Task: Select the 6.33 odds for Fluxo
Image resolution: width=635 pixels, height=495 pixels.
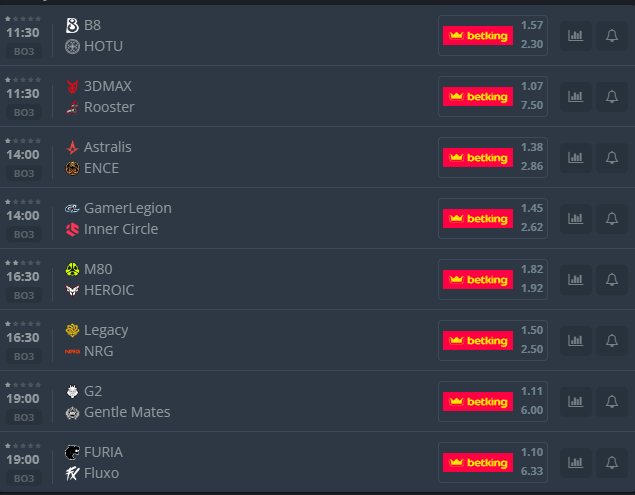Action: pos(532,471)
